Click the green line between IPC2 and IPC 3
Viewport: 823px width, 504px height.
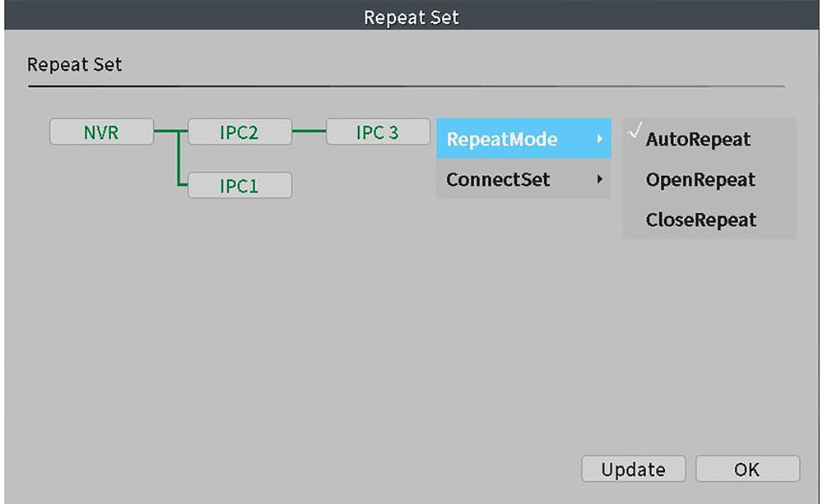click(309, 131)
